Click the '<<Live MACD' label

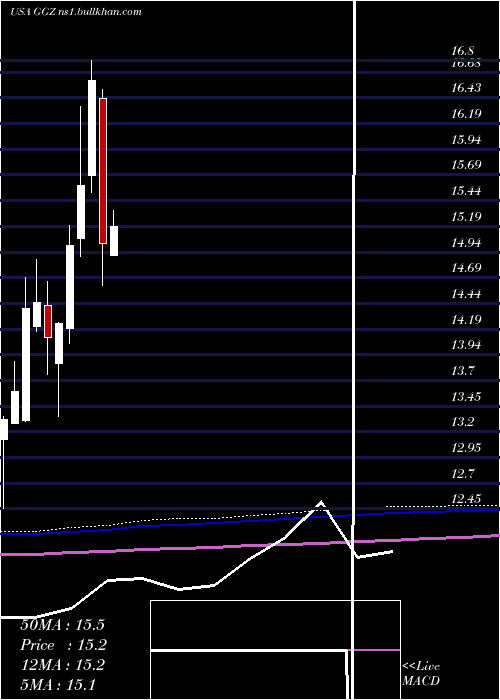[421, 674]
